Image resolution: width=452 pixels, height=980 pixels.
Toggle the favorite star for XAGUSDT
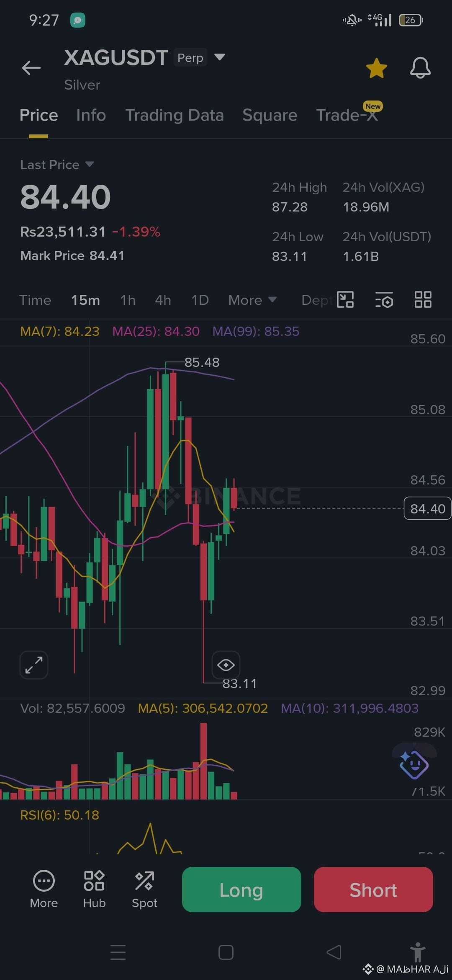coord(376,68)
